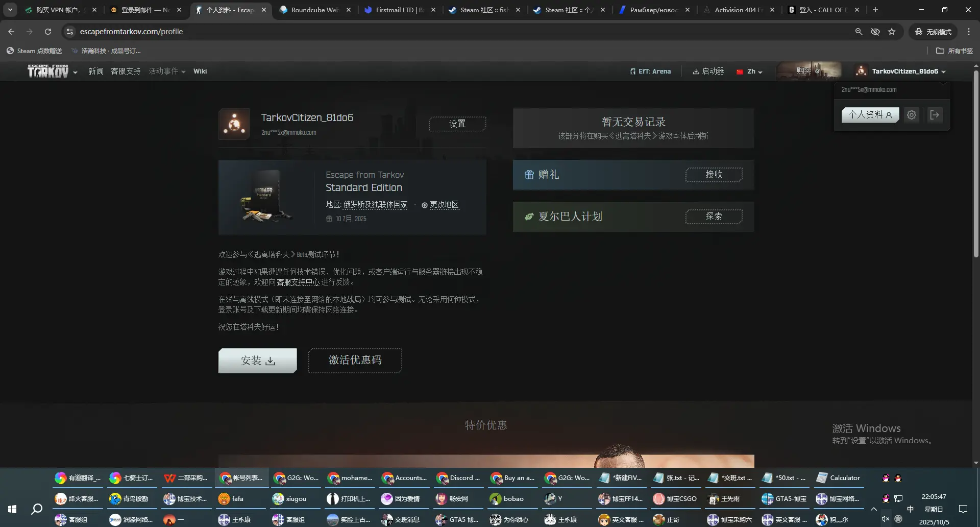Open the bobao chat taskbar item
Viewport: 980px width, 527px height.
pos(513,499)
